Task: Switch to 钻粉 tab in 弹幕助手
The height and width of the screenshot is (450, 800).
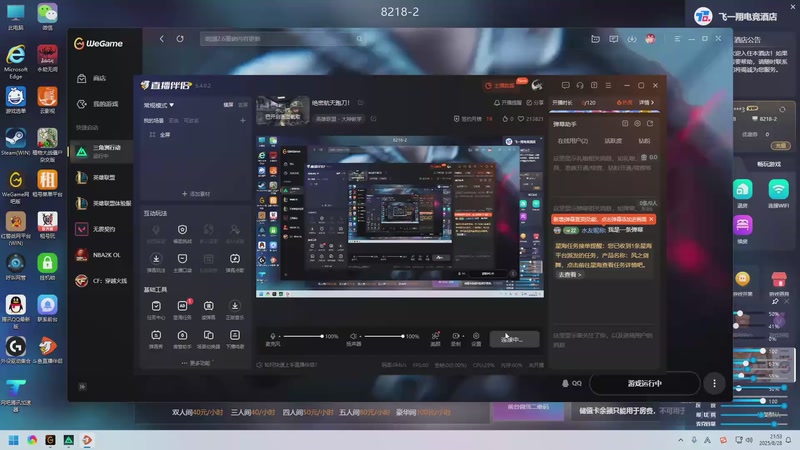Action: coord(644,141)
